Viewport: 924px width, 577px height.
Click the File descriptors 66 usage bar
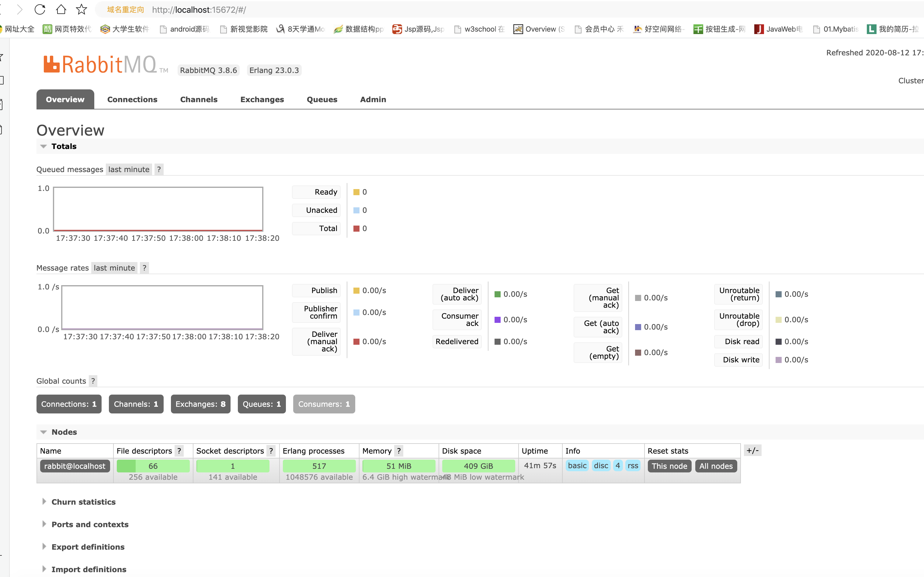pyautogui.click(x=153, y=466)
